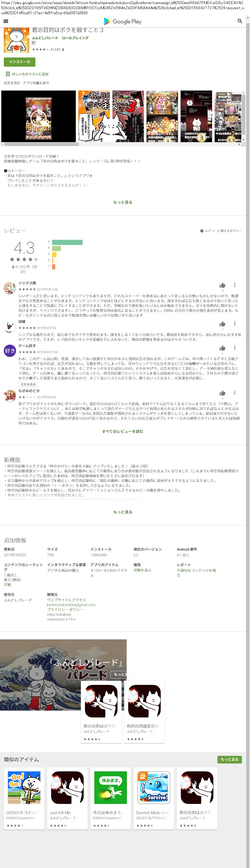250x868 pixels.
Task: Click the main app icon at top
Action: pyautogui.click(x=17, y=40)
